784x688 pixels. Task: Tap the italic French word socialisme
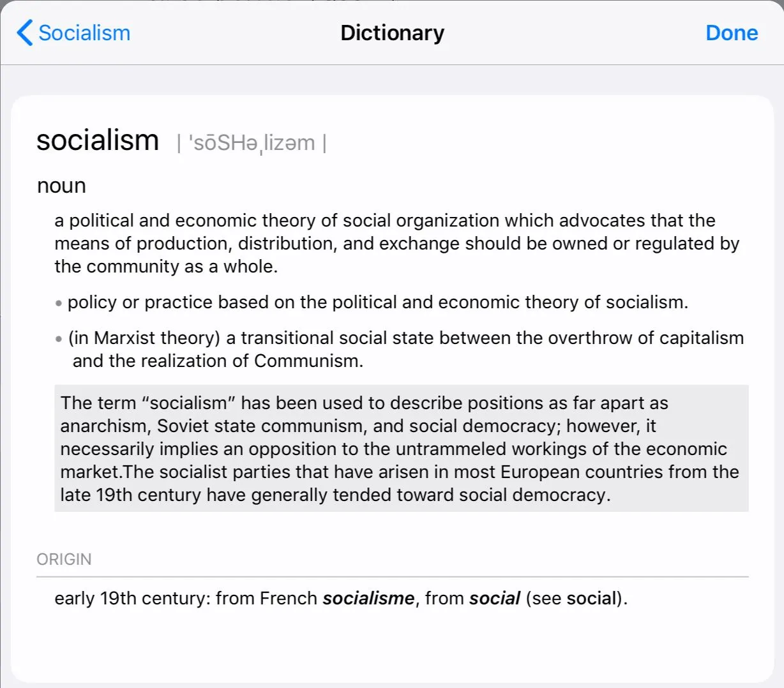(x=368, y=598)
